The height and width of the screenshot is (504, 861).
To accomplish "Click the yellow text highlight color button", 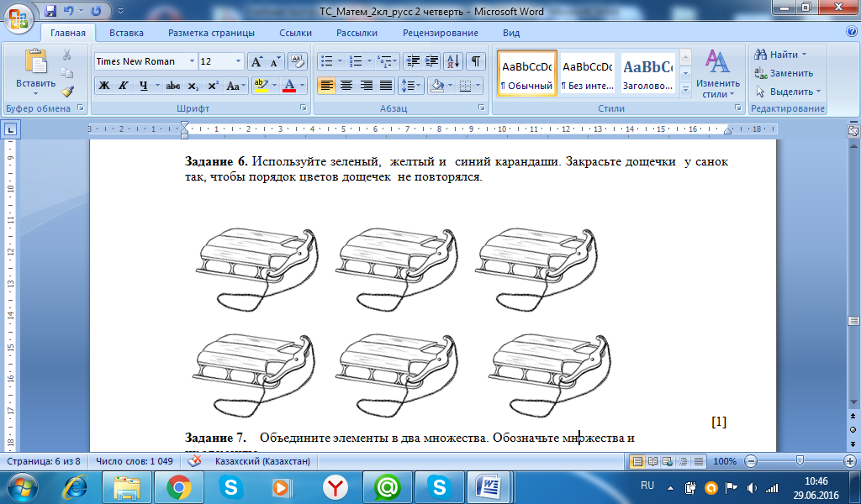I will click(261, 86).
